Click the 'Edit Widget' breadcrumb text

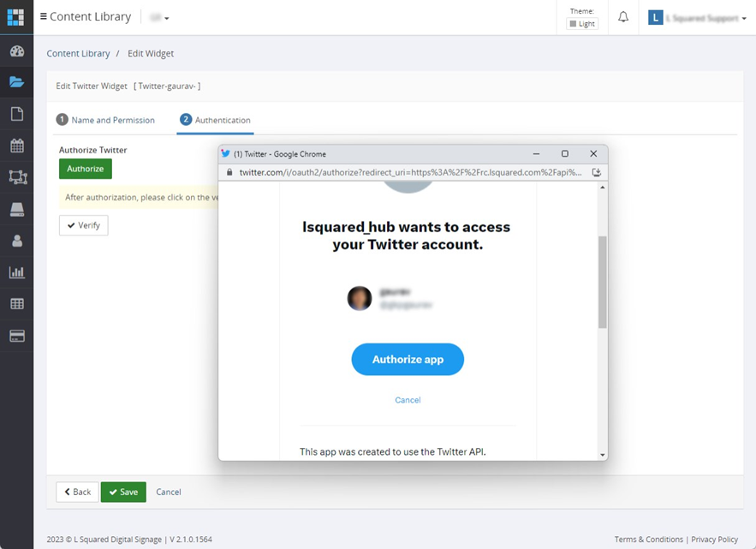point(151,54)
